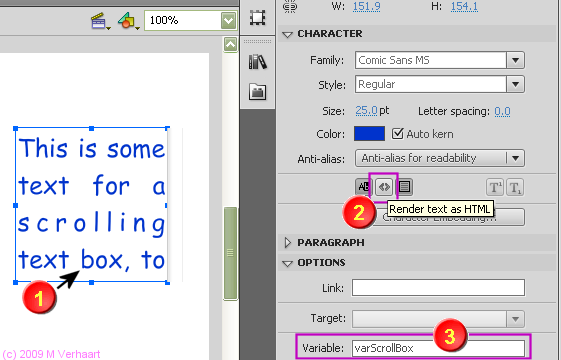Open the Style Regular dropdown arrow
Viewport: 561px width, 360px height.
pyautogui.click(x=515, y=84)
